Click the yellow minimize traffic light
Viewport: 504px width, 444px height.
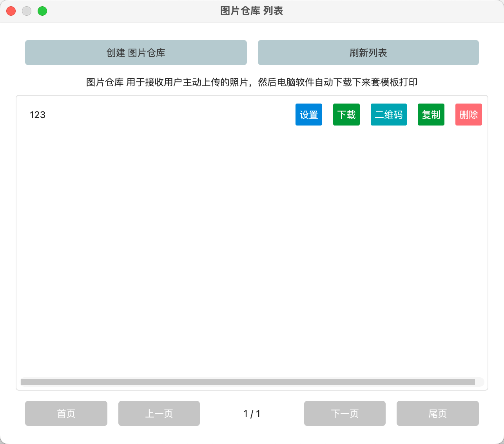point(27,11)
